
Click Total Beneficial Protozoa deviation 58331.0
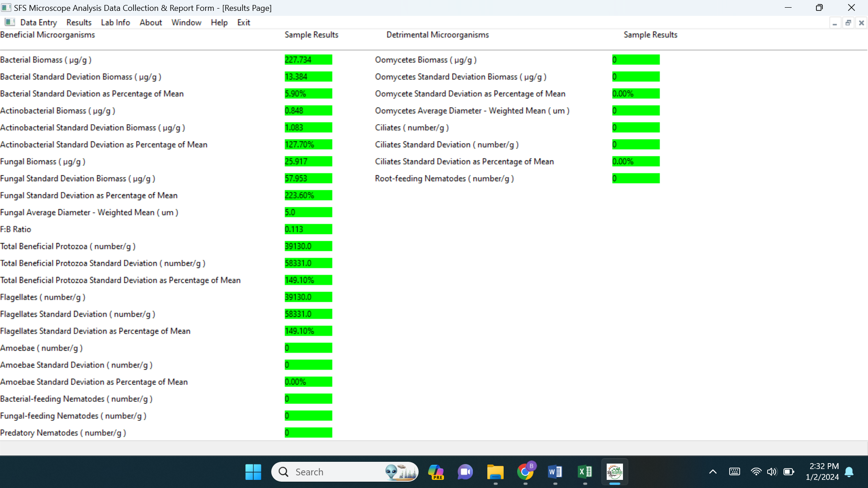[308, 263]
